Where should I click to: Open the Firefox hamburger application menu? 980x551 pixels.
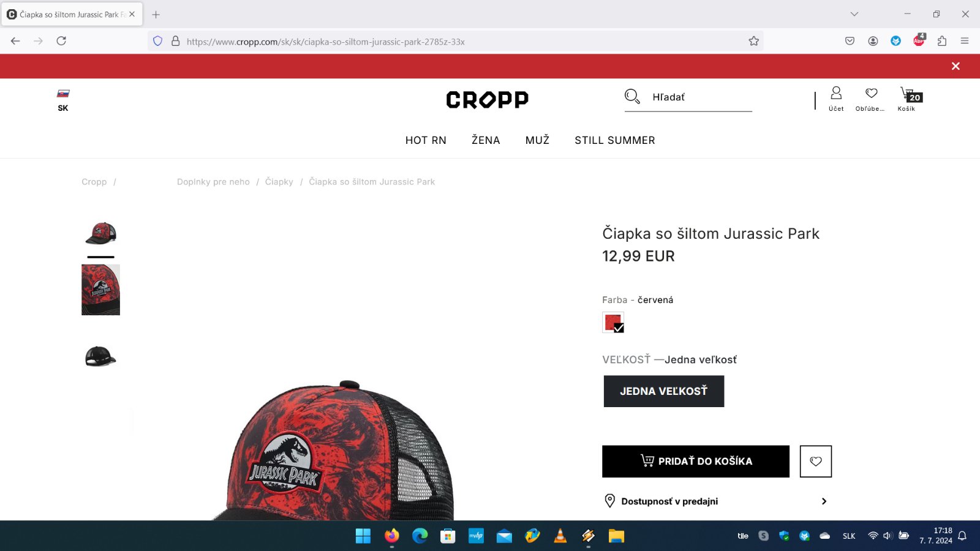(x=965, y=41)
